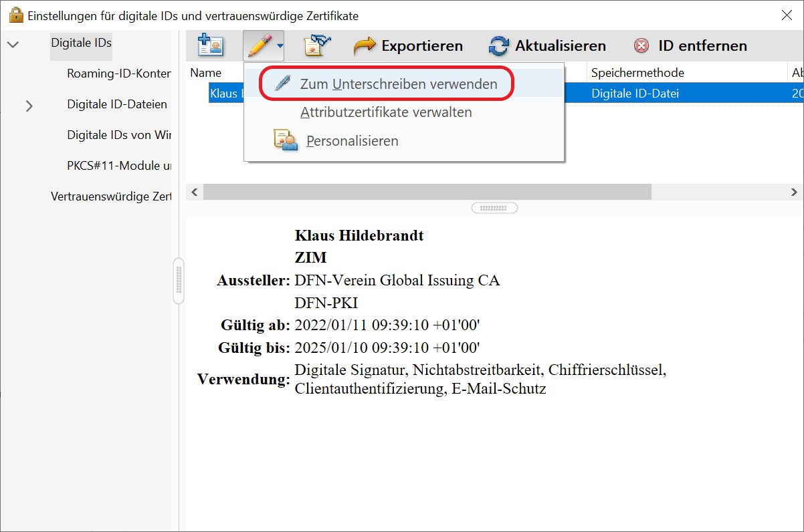The width and height of the screenshot is (804, 532).
Task: Click the horizontal scrollbar right arrow
Action: (794, 192)
